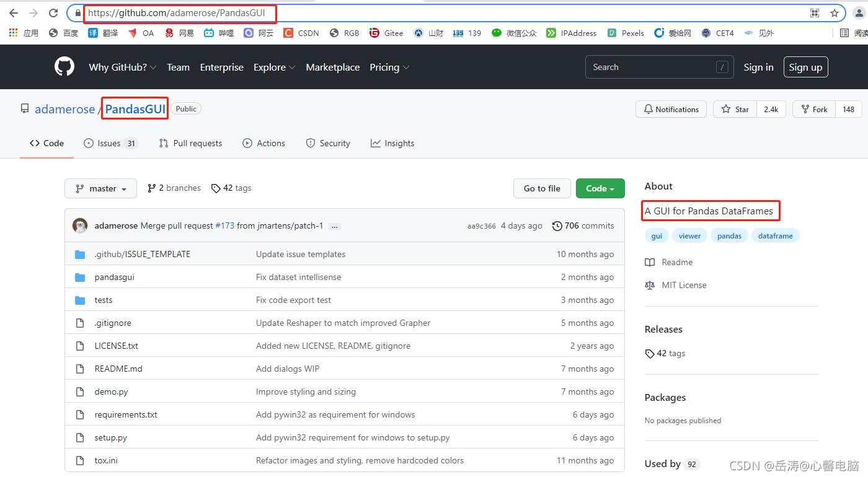This screenshot has height=477, width=868.
Task: Expand the Why GitHub? menu
Action: [123, 67]
